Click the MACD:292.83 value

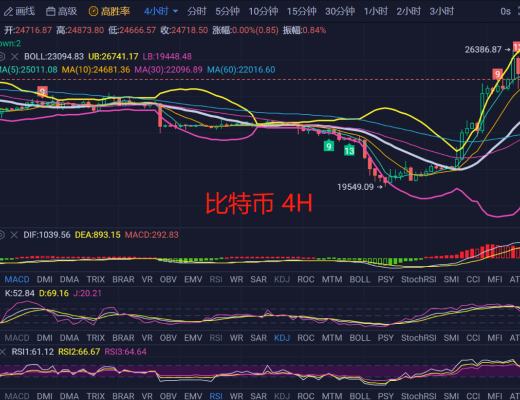click(152, 235)
